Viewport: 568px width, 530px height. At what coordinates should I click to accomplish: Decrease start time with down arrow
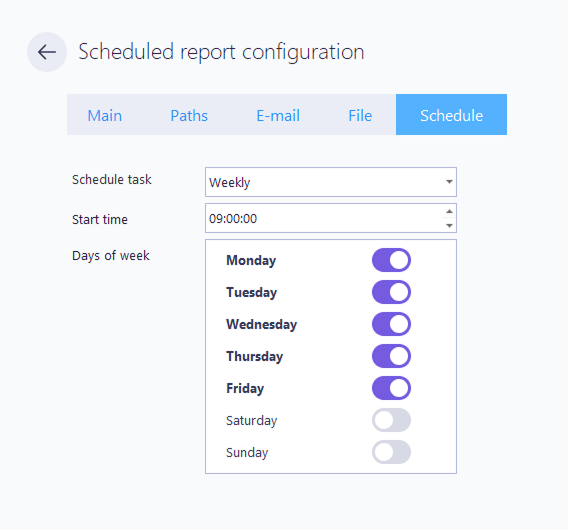(449, 225)
